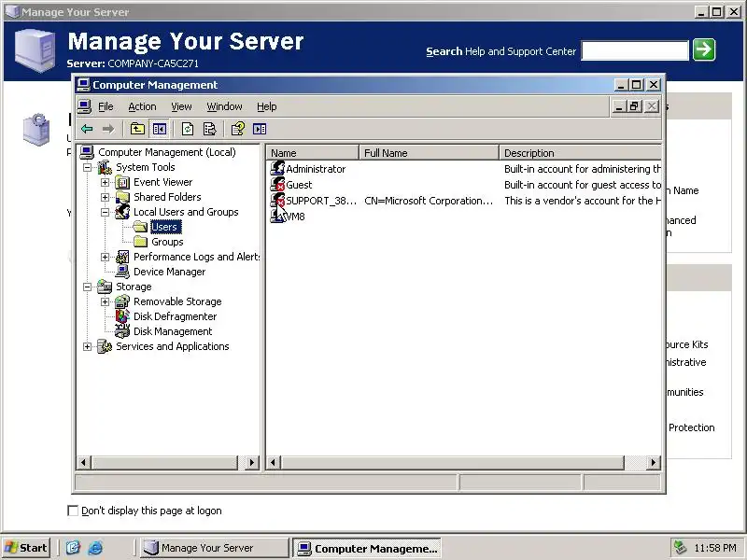Click left arrow of user list scrollbar
Viewport: 747px width, 560px height.
(x=273, y=462)
